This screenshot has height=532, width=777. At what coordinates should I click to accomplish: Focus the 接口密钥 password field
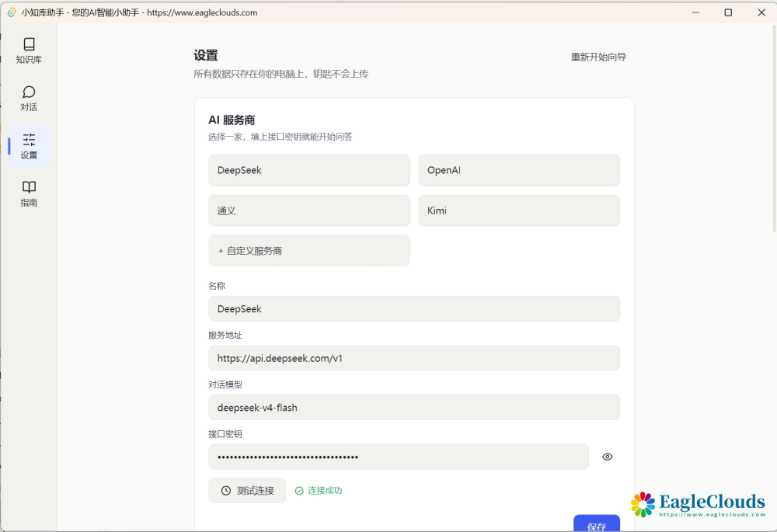pyautogui.click(x=399, y=457)
